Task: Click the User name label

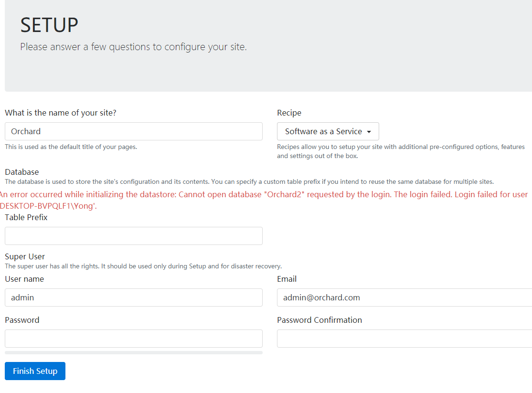Action: coord(24,279)
